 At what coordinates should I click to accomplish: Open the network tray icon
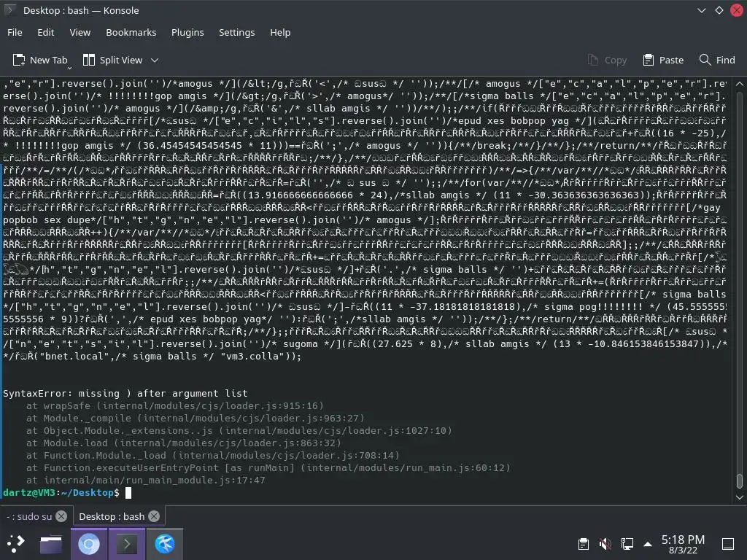pyautogui.click(x=627, y=544)
